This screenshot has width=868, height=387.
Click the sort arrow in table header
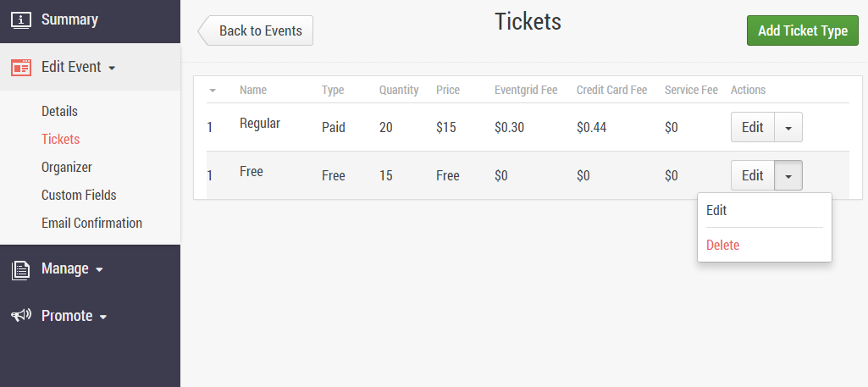pos(213,91)
